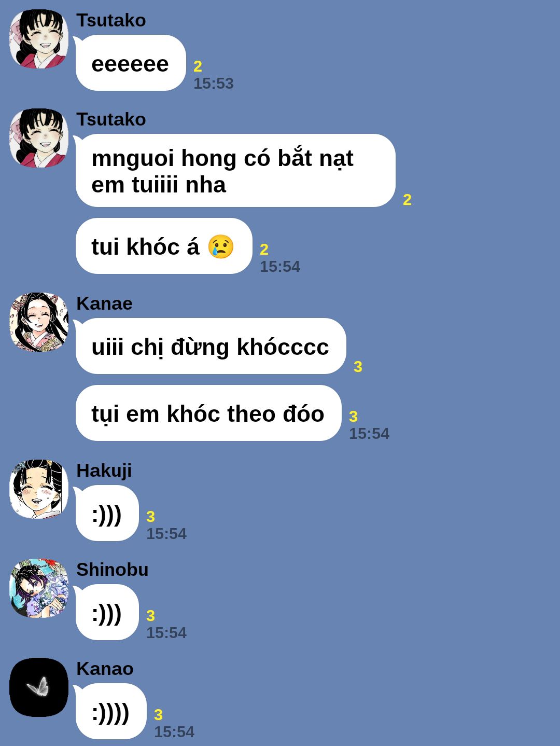
Task: Select Kanao's ':))))' message bubble
Action: coord(111,711)
